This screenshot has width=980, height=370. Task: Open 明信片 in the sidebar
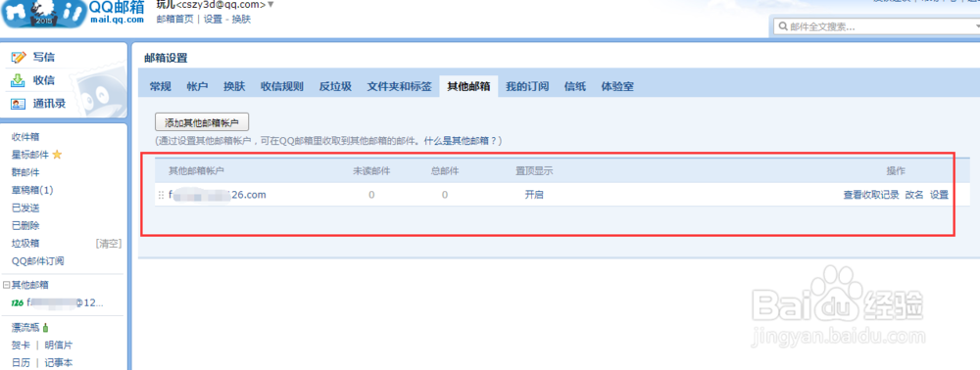click(x=59, y=346)
